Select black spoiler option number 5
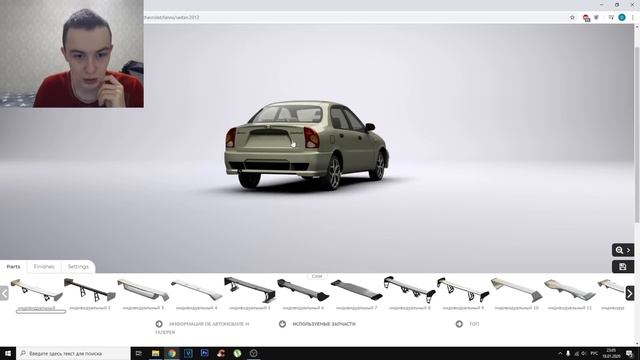640x360 pixels. click(250, 289)
